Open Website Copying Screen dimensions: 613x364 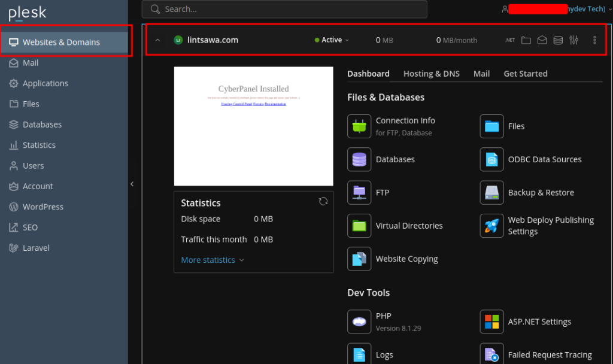(393, 259)
